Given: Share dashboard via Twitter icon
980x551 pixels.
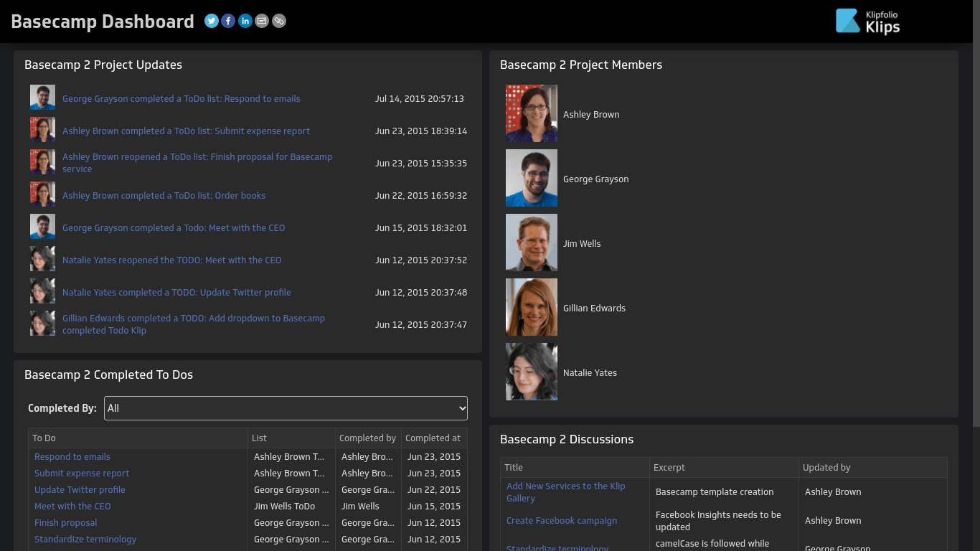Looking at the screenshot, I should (211, 21).
